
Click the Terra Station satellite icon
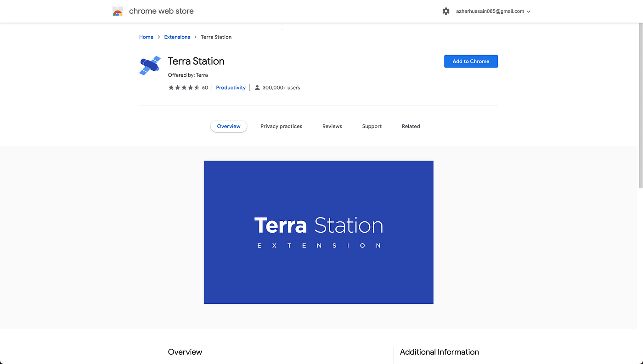(x=150, y=66)
